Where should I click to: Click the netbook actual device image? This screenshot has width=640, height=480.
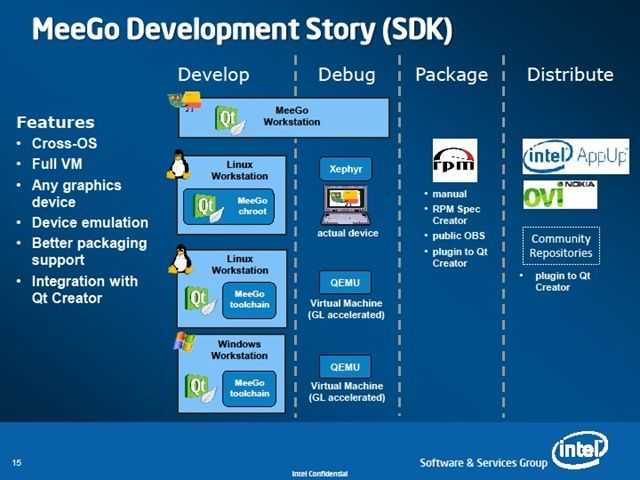tap(346, 205)
